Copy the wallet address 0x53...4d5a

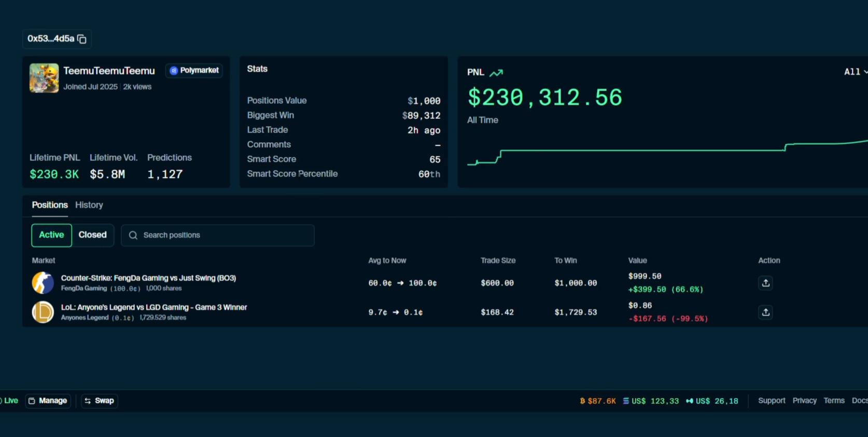pyautogui.click(x=82, y=39)
